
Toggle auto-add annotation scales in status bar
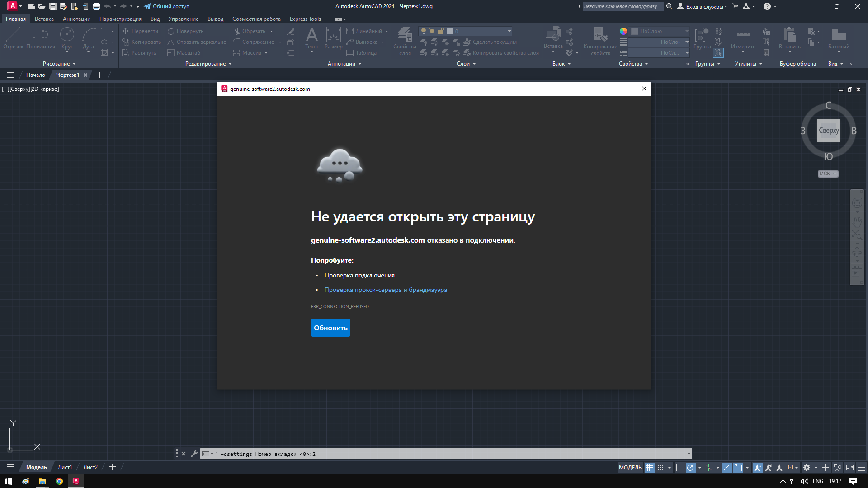click(x=769, y=468)
